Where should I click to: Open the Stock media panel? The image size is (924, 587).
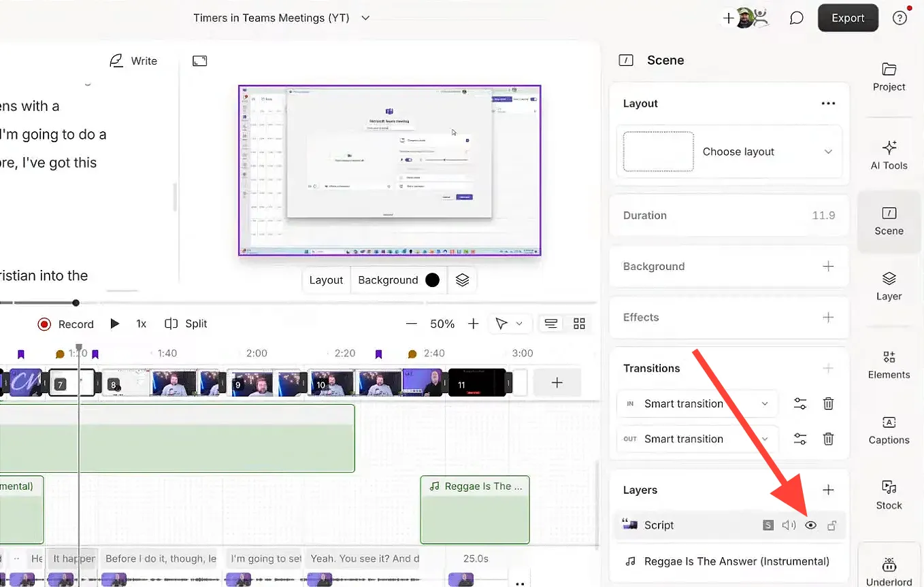889,496
